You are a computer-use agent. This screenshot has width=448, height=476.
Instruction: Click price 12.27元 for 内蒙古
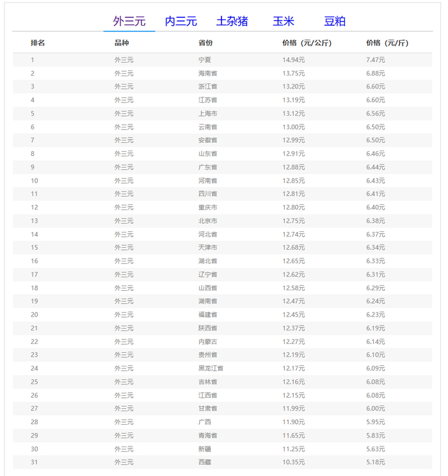[294, 341]
